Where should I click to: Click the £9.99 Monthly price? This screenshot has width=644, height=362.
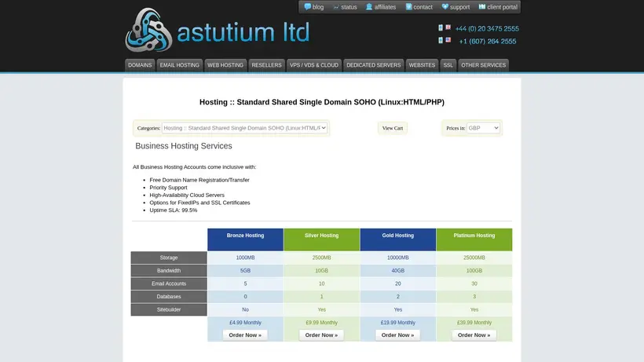coord(321,323)
